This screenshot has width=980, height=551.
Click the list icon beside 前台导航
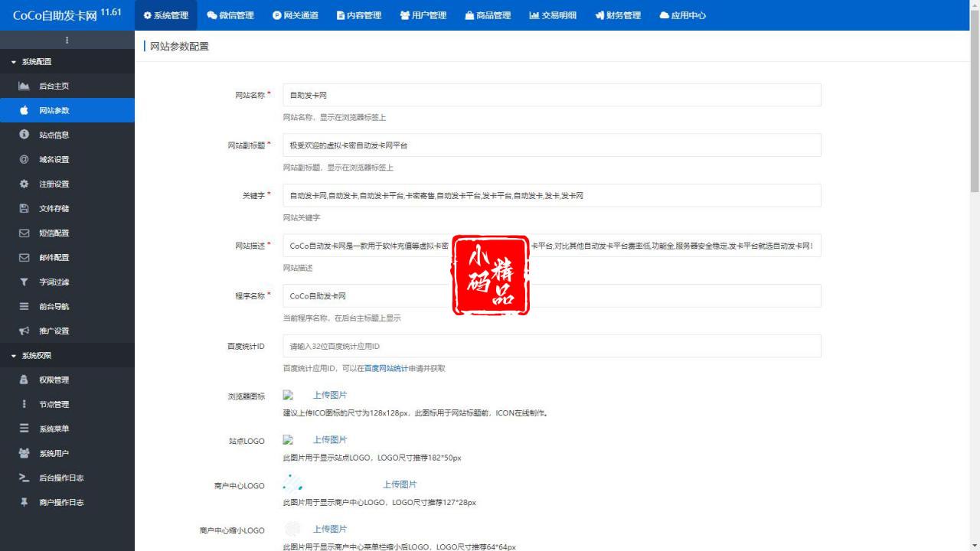click(24, 306)
